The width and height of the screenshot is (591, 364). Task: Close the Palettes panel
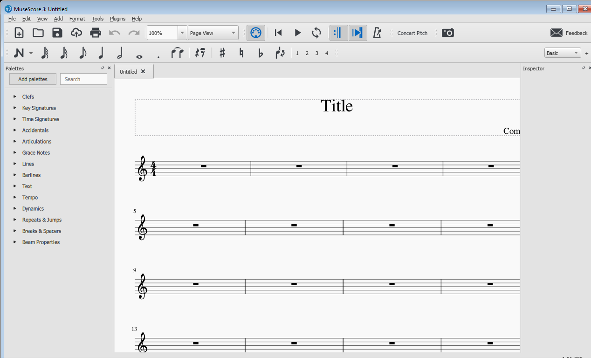pos(109,68)
